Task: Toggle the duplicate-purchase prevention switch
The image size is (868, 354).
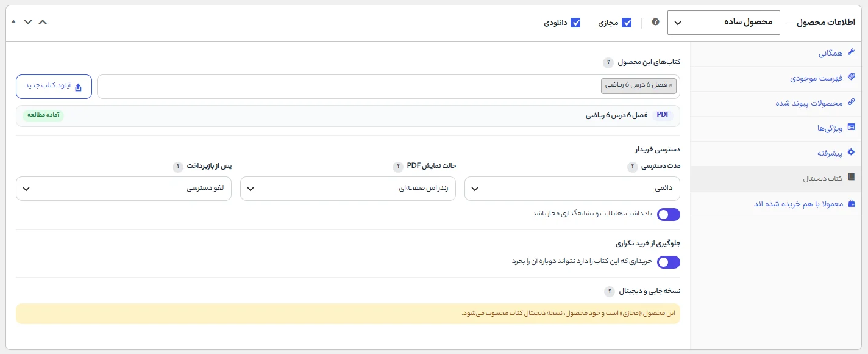Action: 668,262
